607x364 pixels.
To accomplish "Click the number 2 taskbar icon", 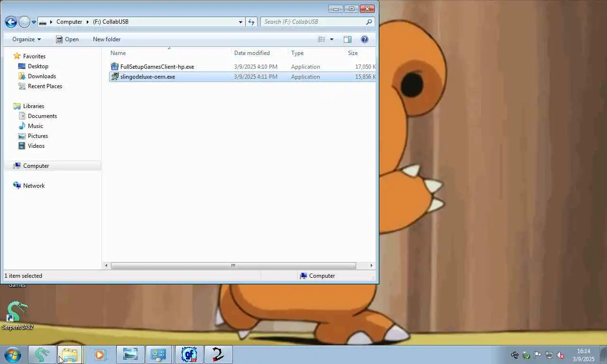I will [x=218, y=355].
